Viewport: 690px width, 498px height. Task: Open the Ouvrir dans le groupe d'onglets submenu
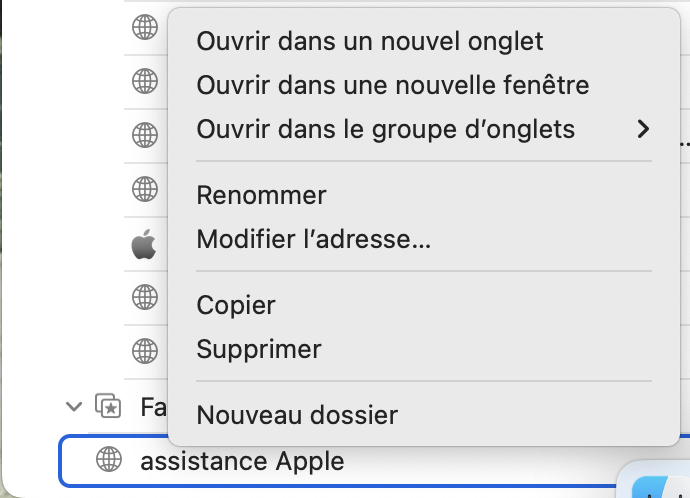pos(386,129)
